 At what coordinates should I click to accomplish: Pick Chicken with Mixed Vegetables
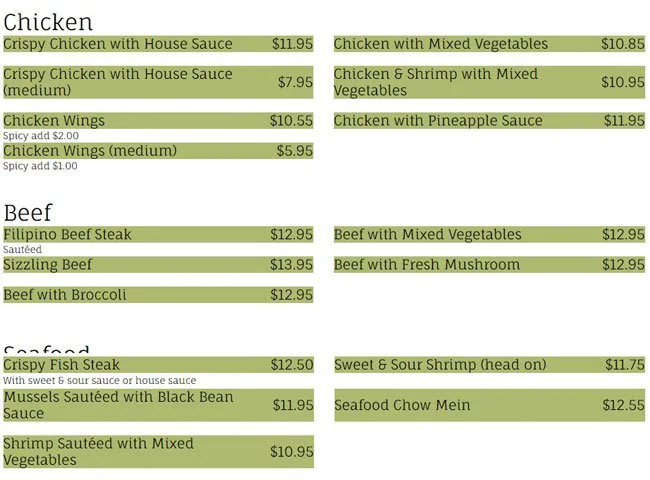(489, 44)
